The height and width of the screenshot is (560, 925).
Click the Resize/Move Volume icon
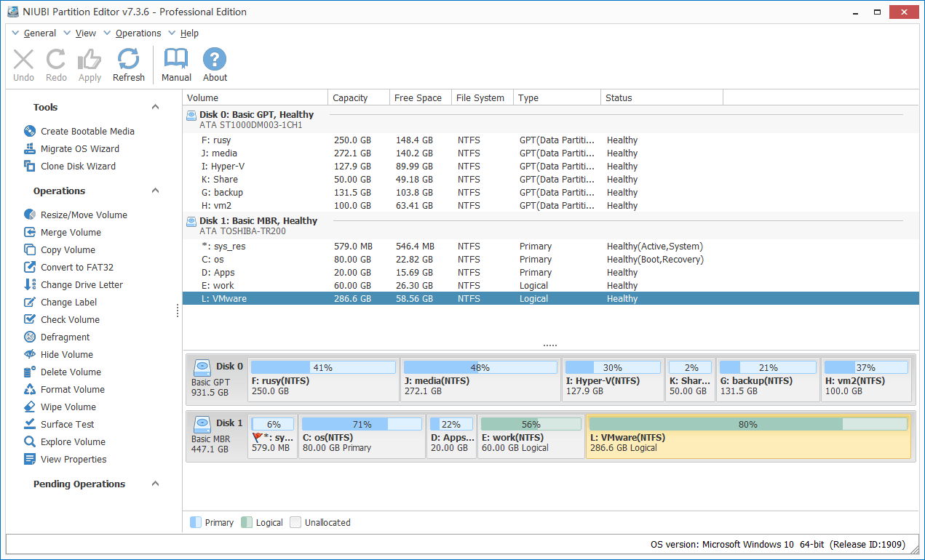point(30,215)
